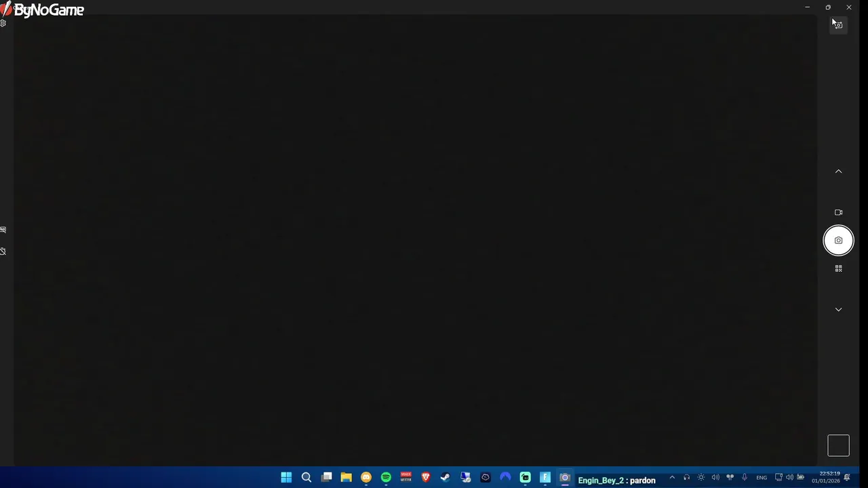The width and height of the screenshot is (868, 488).
Task: Select Camera app icon in taskbar
Action: click(x=565, y=478)
